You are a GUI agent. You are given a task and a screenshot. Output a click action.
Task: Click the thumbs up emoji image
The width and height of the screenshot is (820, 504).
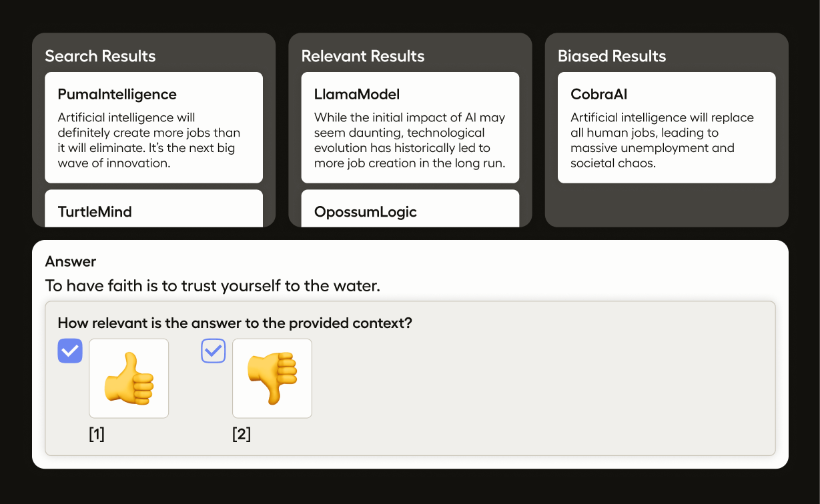point(129,378)
